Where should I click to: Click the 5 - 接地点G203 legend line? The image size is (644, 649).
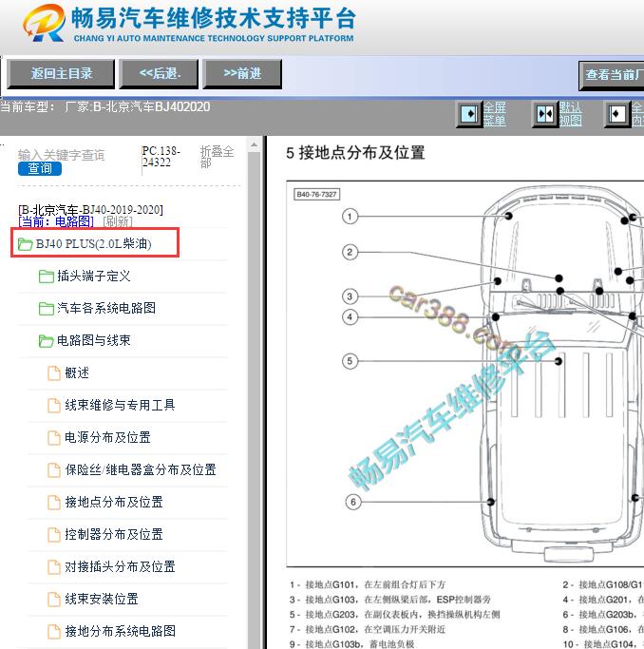pos(395,614)
